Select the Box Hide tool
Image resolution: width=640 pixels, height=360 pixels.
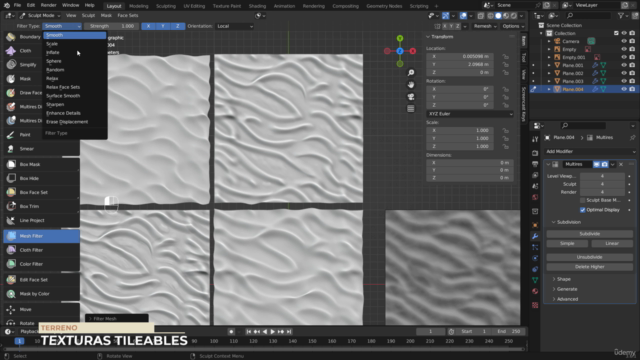pyautogui.click(x=41, y=178)
